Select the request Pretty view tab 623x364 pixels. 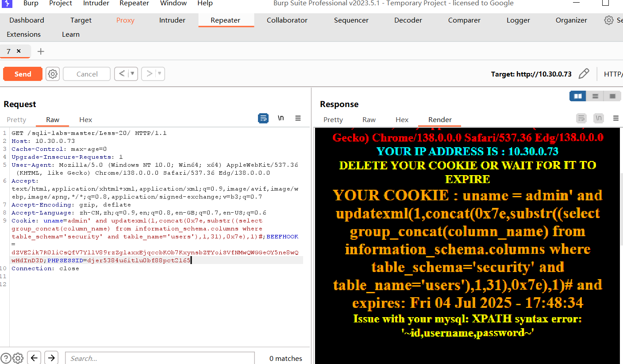(x=16, y=120)
